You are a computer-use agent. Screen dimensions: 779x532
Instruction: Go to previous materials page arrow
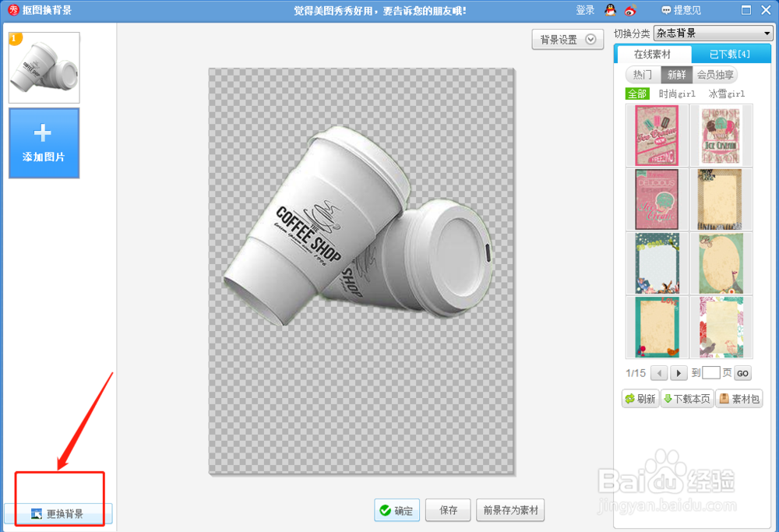click(659, 373)
